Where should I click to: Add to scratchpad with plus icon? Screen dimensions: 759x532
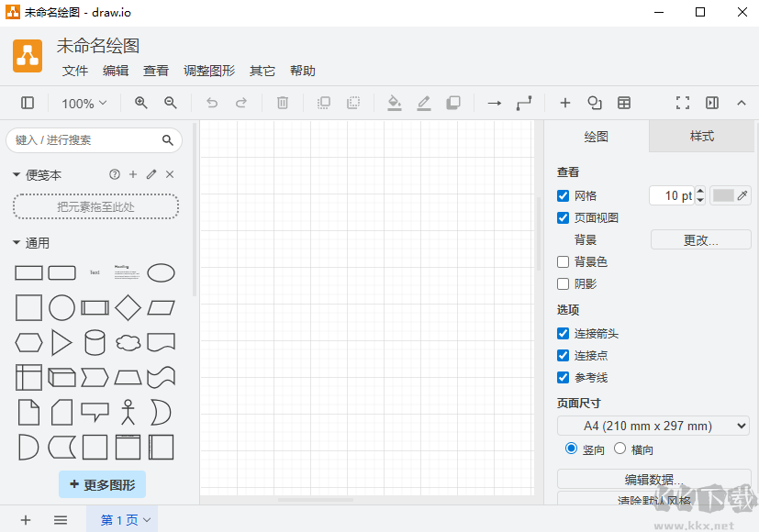(133, 174)
